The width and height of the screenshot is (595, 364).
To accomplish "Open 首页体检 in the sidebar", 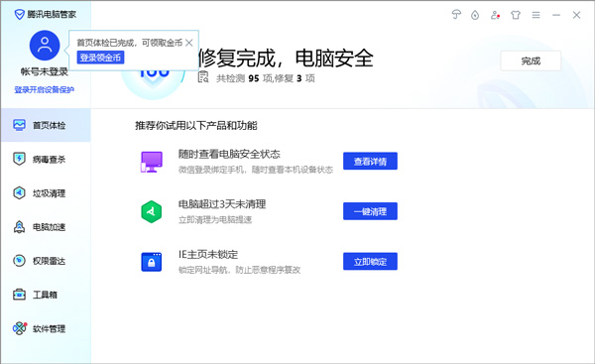I will pos(46,125).
